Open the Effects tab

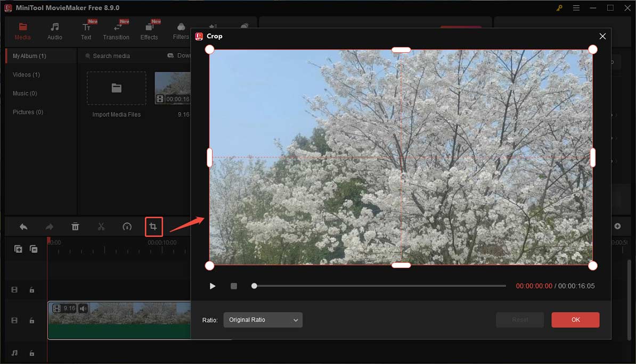[149, 31]
